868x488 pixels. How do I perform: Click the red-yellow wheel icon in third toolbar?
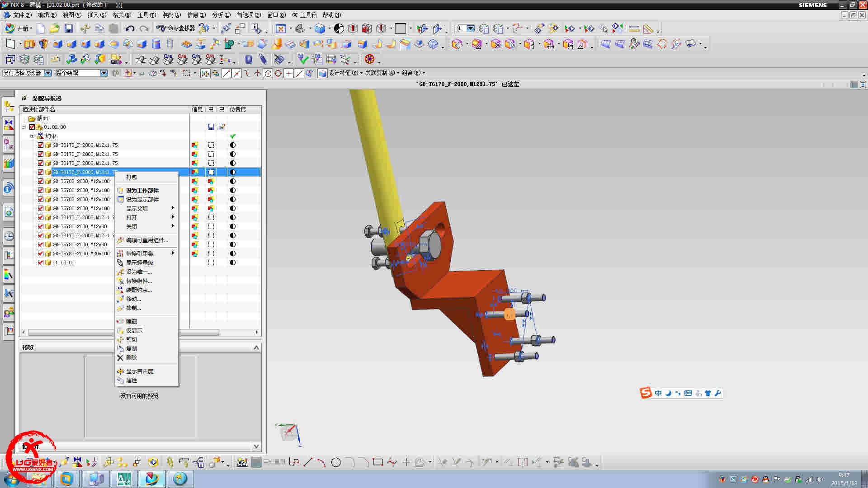point(369,59)
